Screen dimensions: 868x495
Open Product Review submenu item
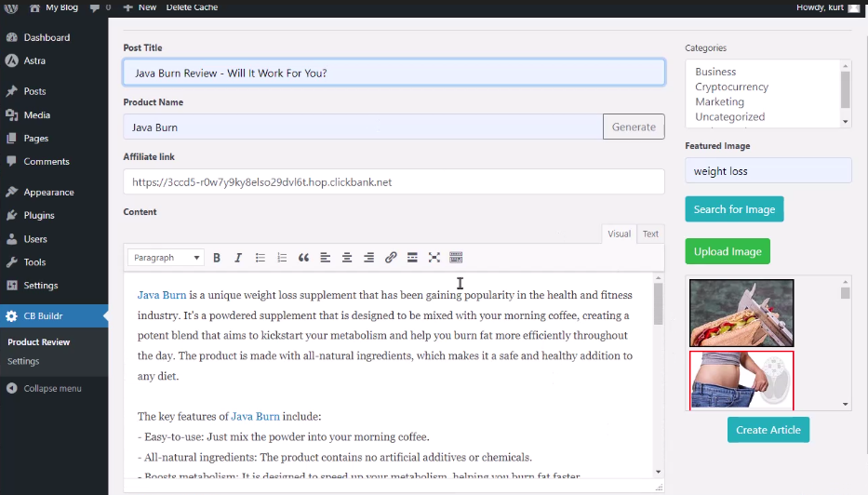point(39,342)
